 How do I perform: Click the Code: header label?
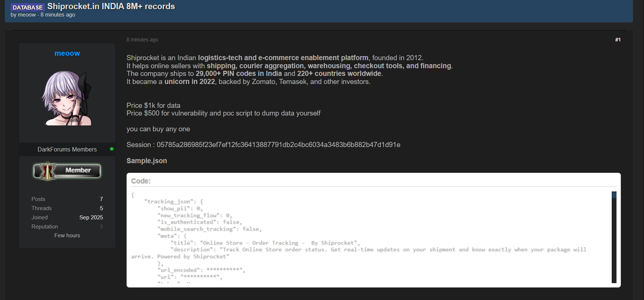pos(141,181)
